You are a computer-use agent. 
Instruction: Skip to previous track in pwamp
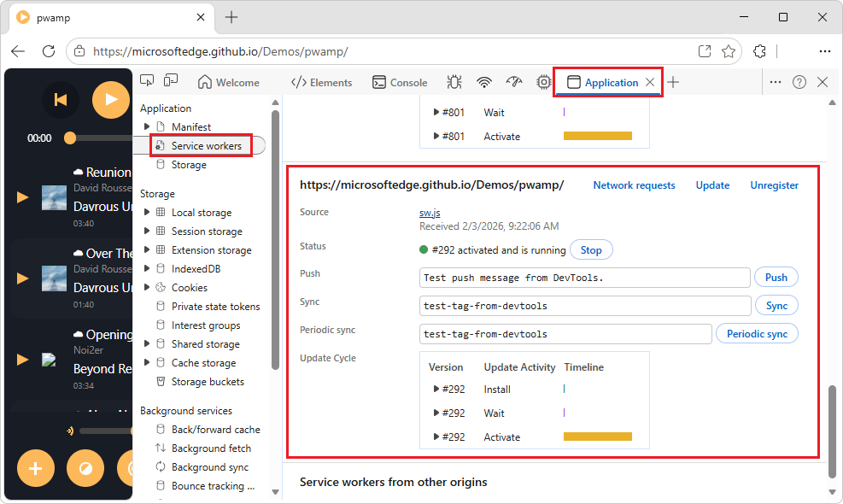60,100
